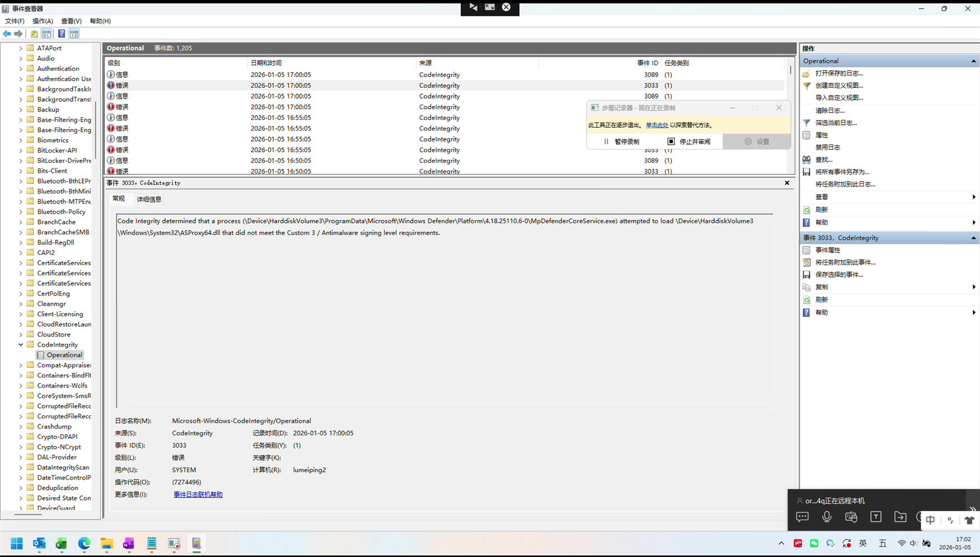Click the text T icon in remote session bar
The image size is (980, 557).
876,517
